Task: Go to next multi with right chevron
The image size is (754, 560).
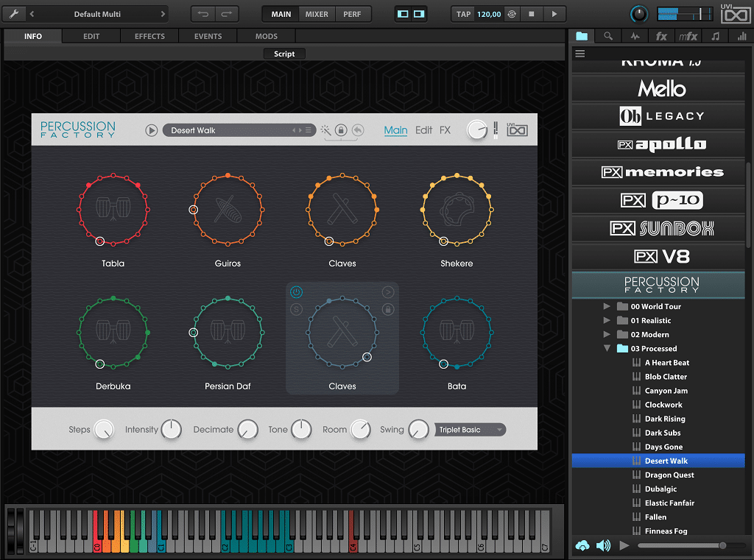Action: (163, 14)
